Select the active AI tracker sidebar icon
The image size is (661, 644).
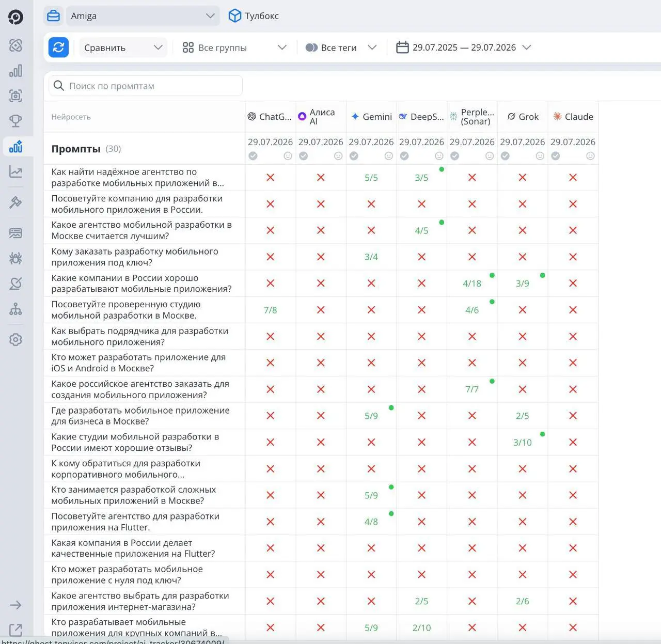point(15,147)
